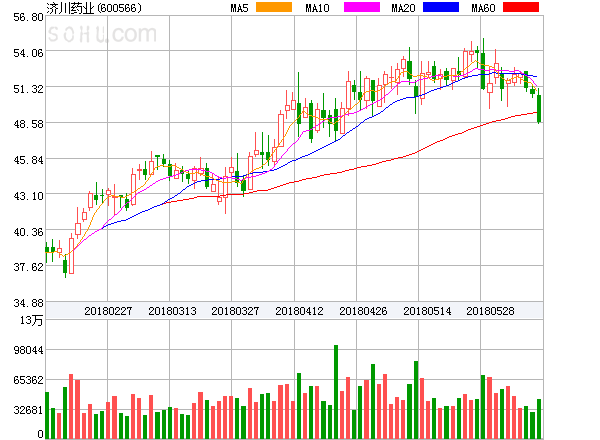The height and width of the screenshot is (440, 600).
Task: Click the 20180426 date label
Action: click(x=363, y=311)
